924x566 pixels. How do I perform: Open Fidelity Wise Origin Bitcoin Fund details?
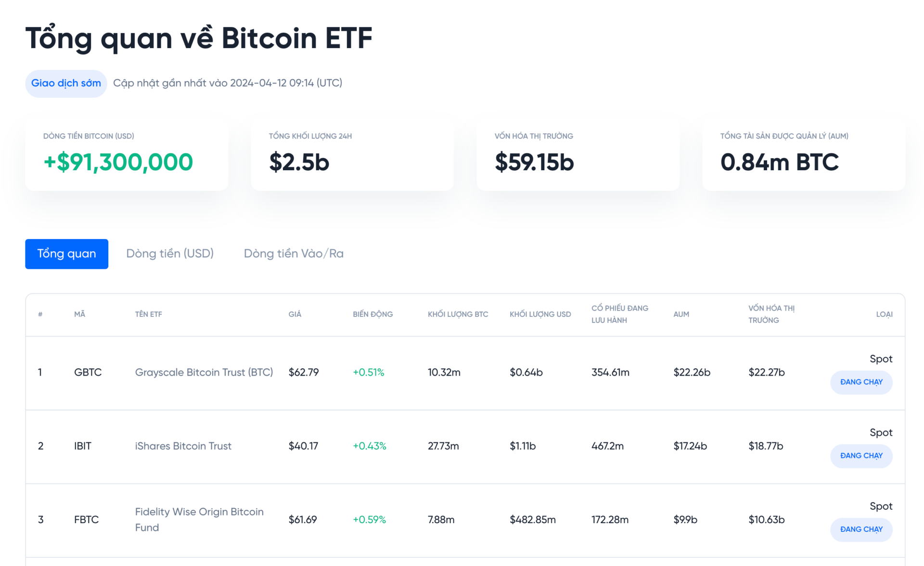(x=199, y=519)
